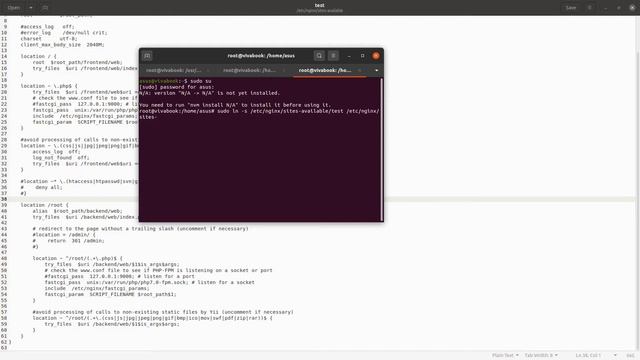Click the 'charset utf-8;' line in gedit
Viewport: 640px width, 360px height.
[49, 38]
